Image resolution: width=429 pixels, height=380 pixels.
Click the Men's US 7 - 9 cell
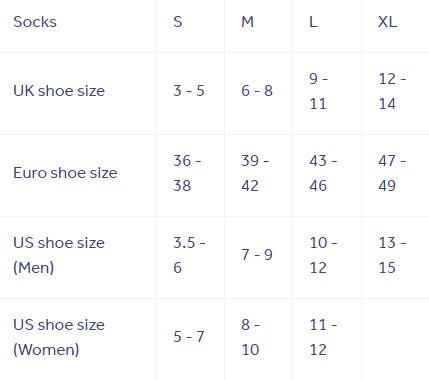(257, 255)
